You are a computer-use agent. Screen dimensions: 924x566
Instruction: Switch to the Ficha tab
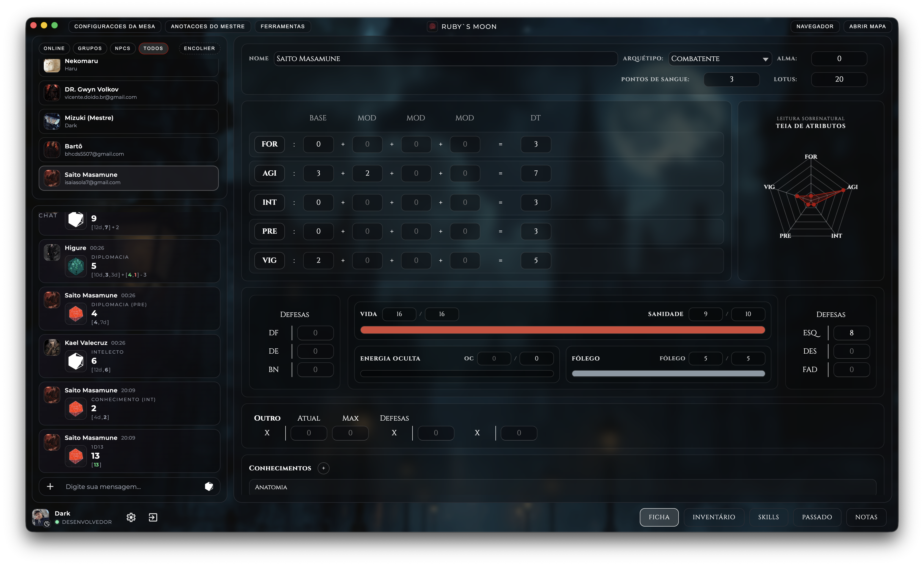659,517
